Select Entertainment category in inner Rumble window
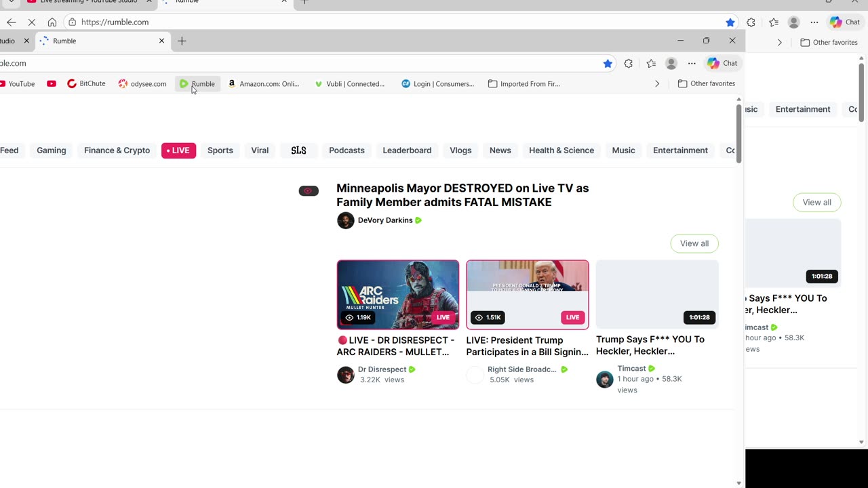This screenshot has width=868, height=488. (x=680, y=150)
